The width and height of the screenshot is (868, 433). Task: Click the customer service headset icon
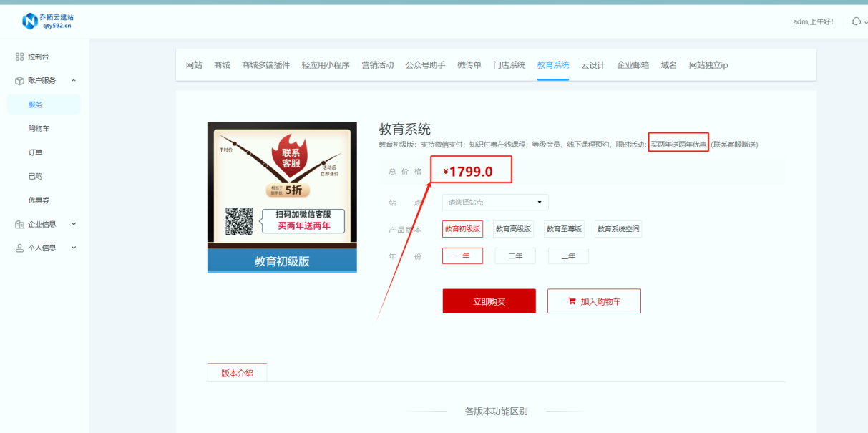pos(855,21)
